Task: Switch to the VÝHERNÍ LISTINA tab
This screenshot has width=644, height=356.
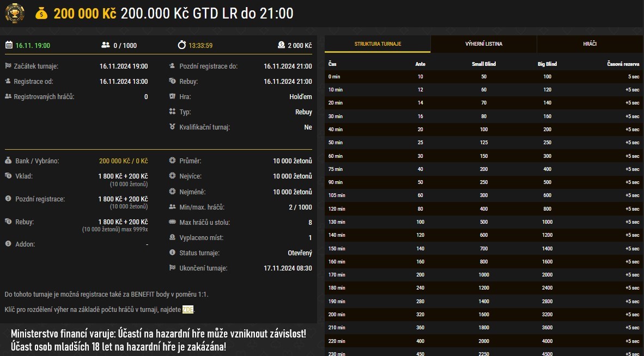Action: click(484, 45)
